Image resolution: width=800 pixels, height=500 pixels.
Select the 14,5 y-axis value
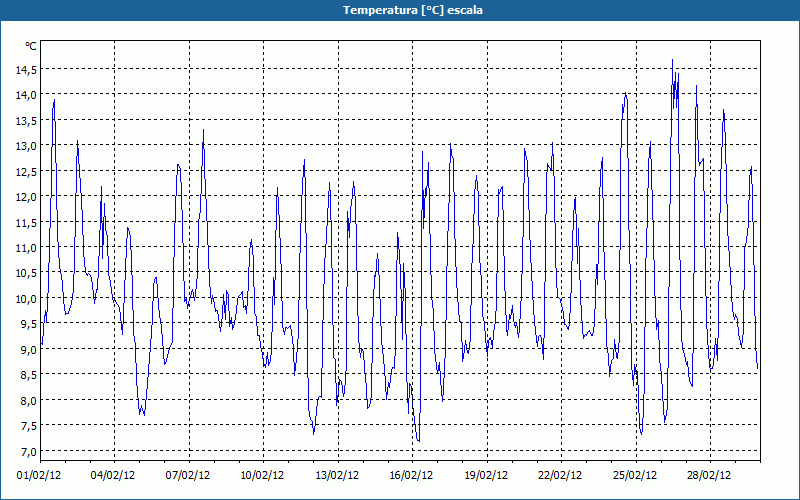coord(26,69)
